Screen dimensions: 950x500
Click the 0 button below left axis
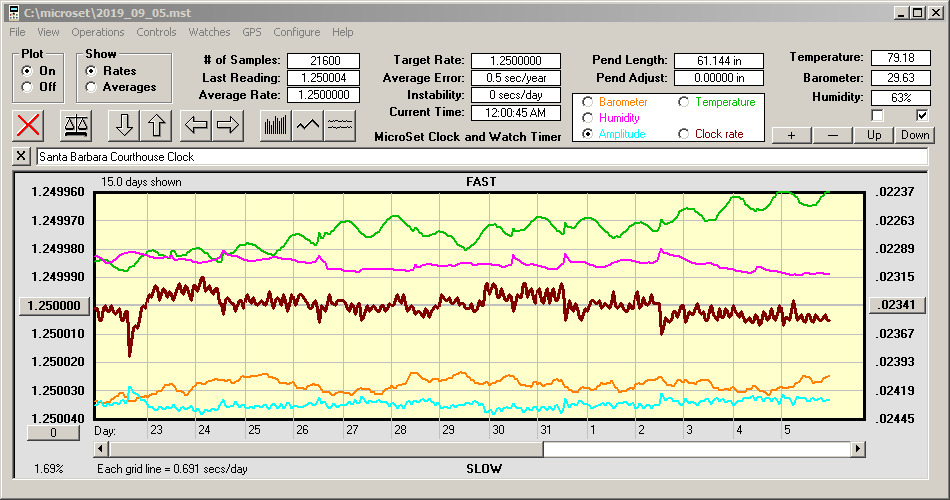click(x=53, y=433)
